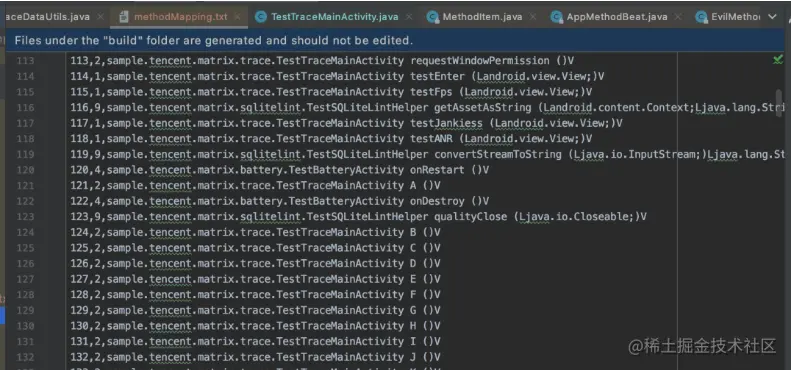
Task: Click method F ()V on line 128
Action: click(425, 295)
